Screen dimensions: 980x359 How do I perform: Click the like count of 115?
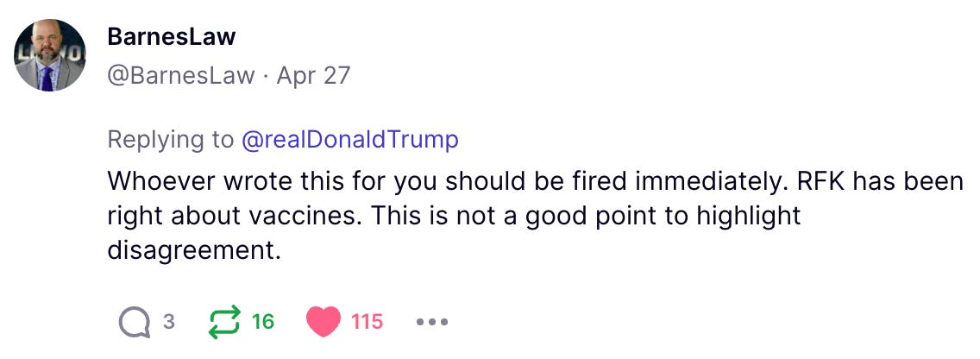pos(367,322)
